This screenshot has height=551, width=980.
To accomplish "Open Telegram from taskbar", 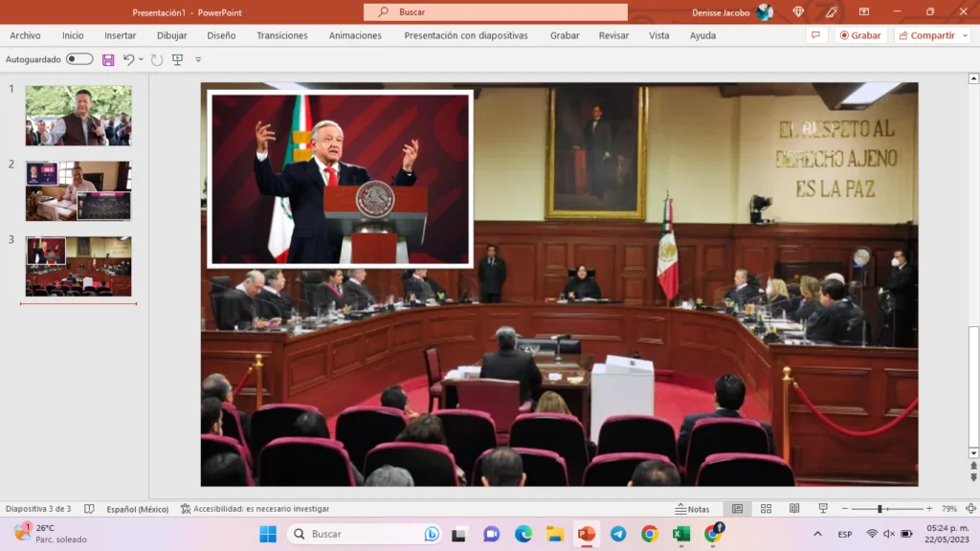I will [618, 534].
